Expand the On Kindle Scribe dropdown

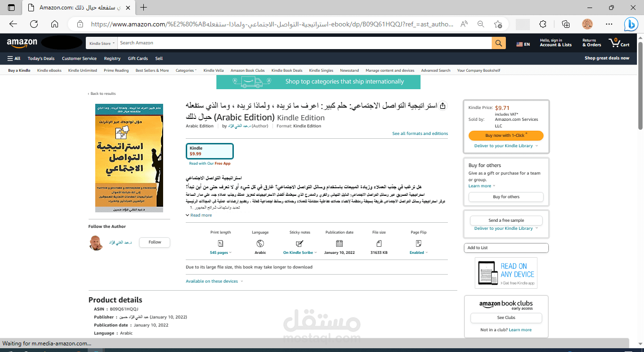300,253
